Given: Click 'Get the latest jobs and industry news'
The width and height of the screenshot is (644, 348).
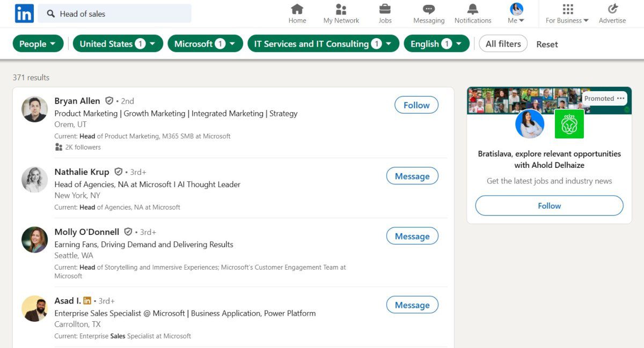Looking at the screenshot, I should 550,181.
